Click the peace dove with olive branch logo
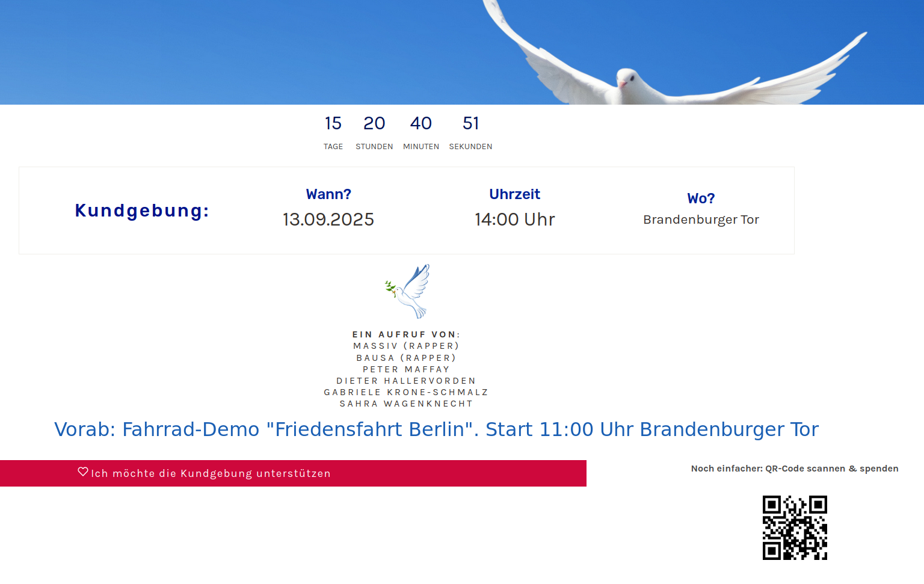924x584 pixels. click(407, 291)
